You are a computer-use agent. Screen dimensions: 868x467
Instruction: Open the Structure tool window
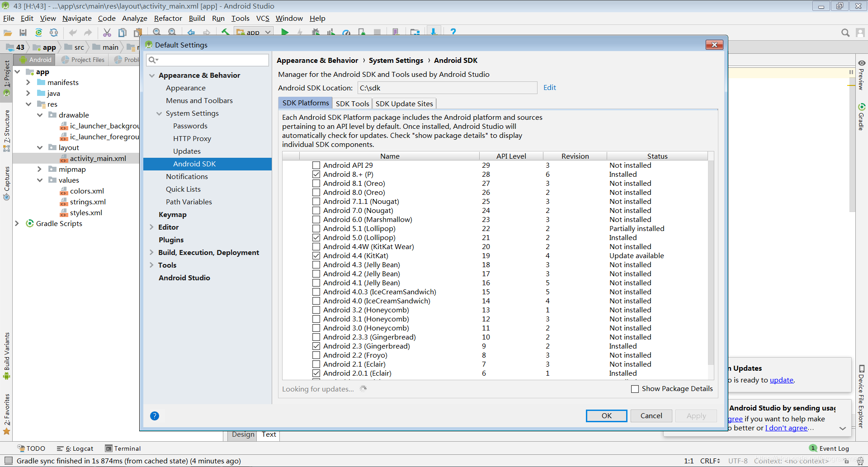[x=7, y=130]
